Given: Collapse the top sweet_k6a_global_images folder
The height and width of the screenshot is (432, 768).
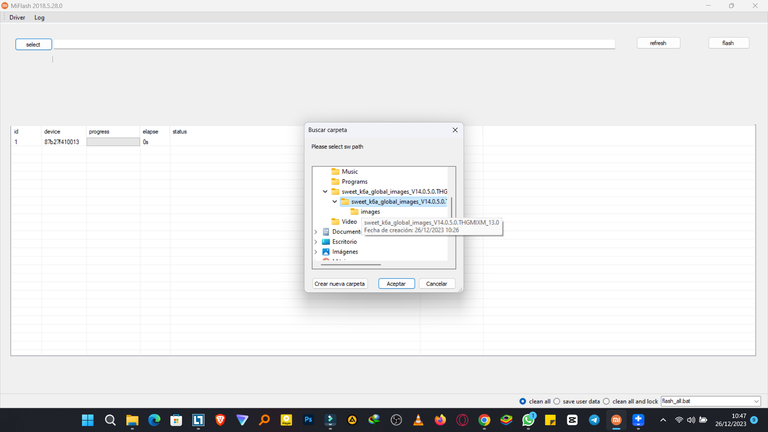Looking at the screenshot, I should pos(325,192).
